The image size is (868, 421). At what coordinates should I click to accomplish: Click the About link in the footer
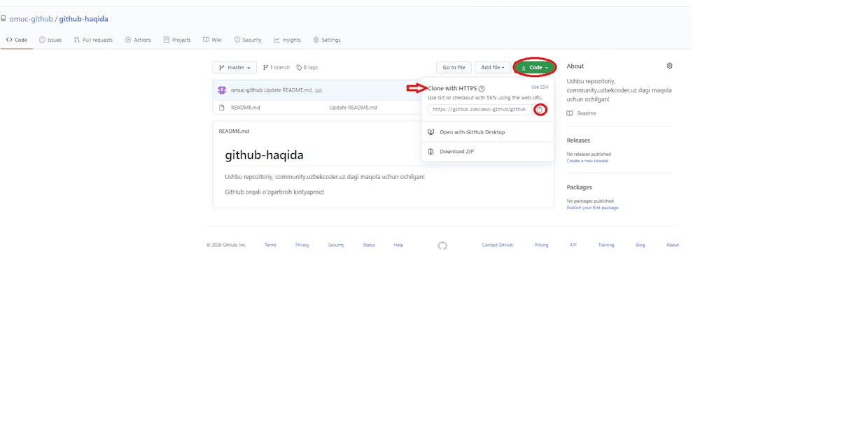click(x=673, y=245)
